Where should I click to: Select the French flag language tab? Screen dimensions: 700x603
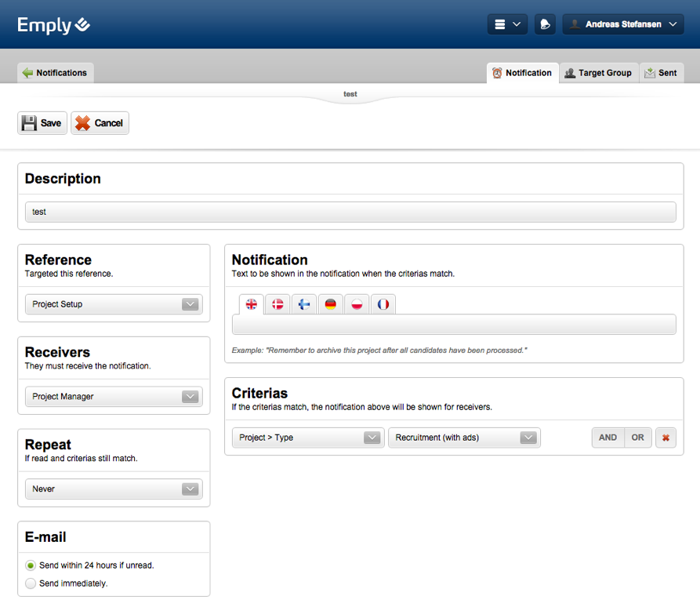(383, 304)
